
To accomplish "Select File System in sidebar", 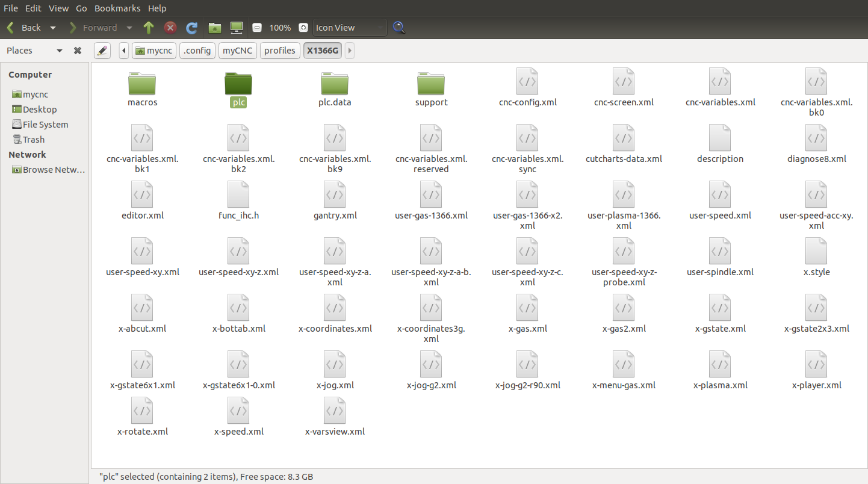I will pyautogui.click(x=45, y=125).
